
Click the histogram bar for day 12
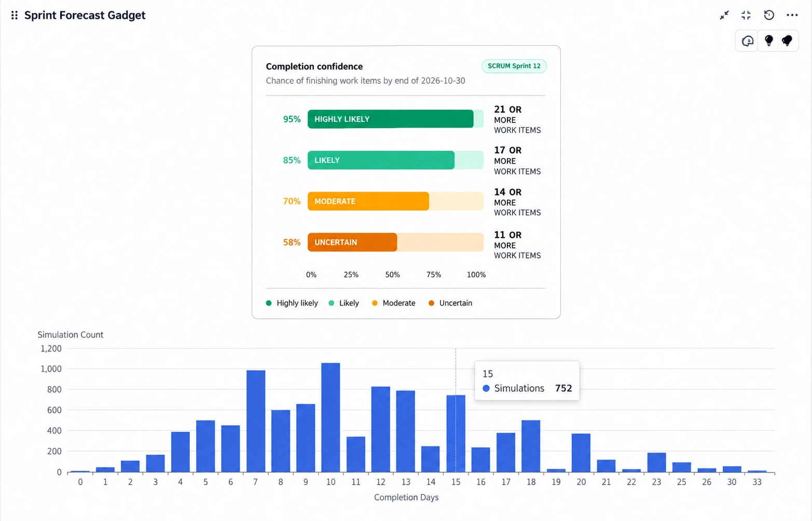tap(381, 429)
